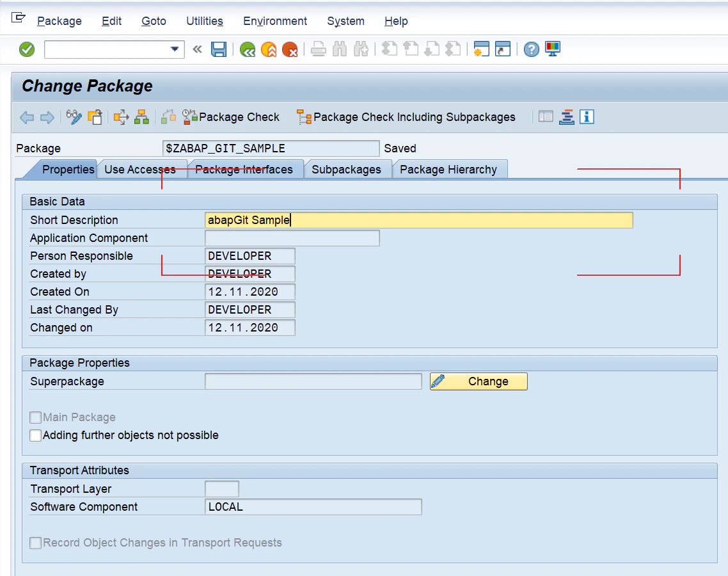
Task: Click the green Back navigation icon
Action: [248, 49]
